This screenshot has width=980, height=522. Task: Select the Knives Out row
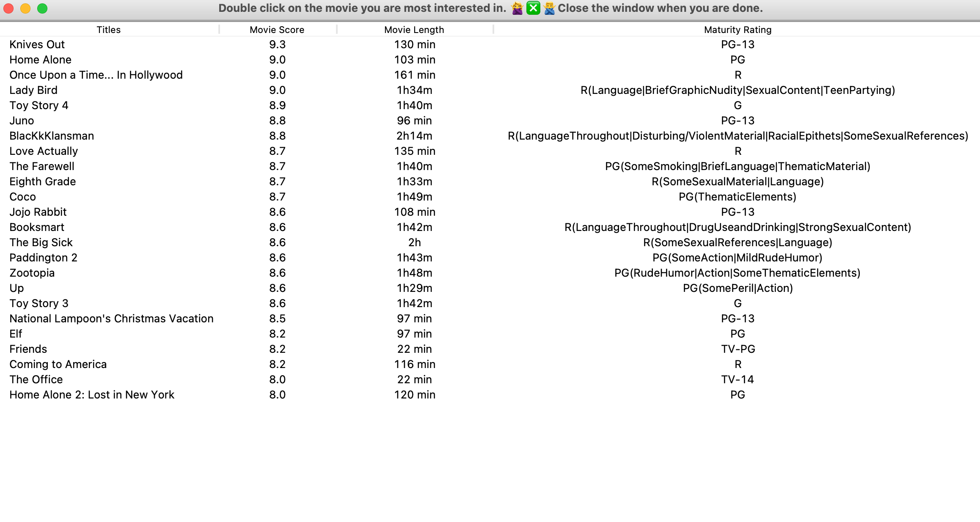coord(37,44)
